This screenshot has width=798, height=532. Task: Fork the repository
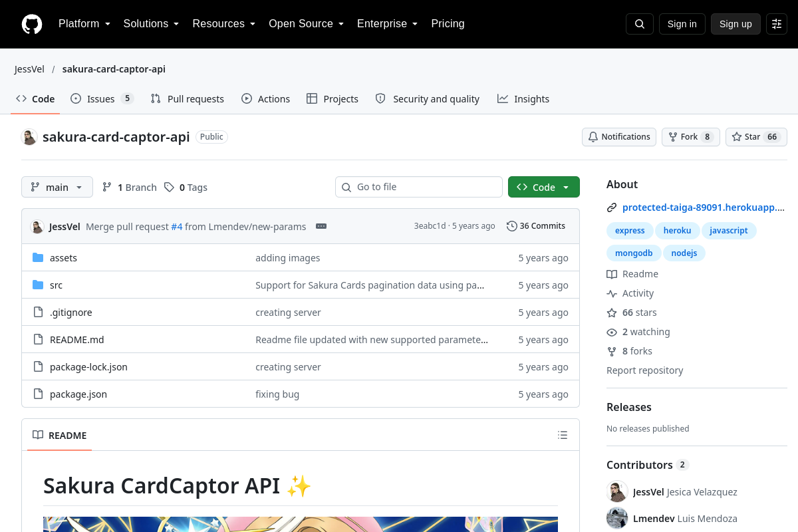point(690,137)
